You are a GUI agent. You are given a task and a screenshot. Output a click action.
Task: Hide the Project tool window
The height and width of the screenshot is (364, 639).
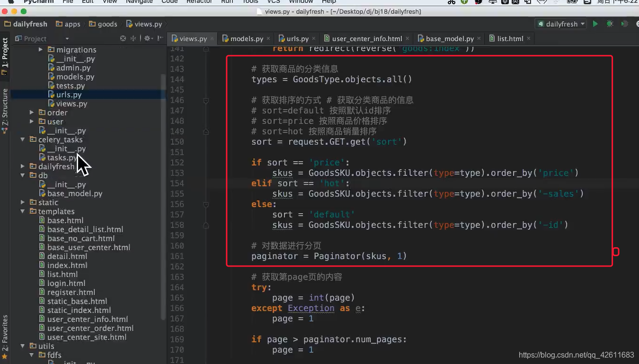pyautogui.click(x=160, y=38)
